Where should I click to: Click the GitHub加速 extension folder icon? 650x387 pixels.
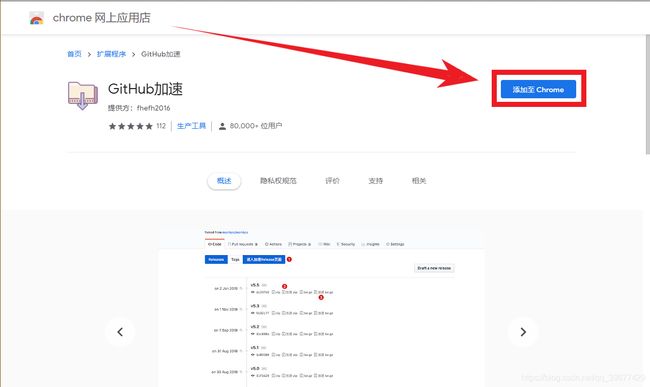point(82,96)
